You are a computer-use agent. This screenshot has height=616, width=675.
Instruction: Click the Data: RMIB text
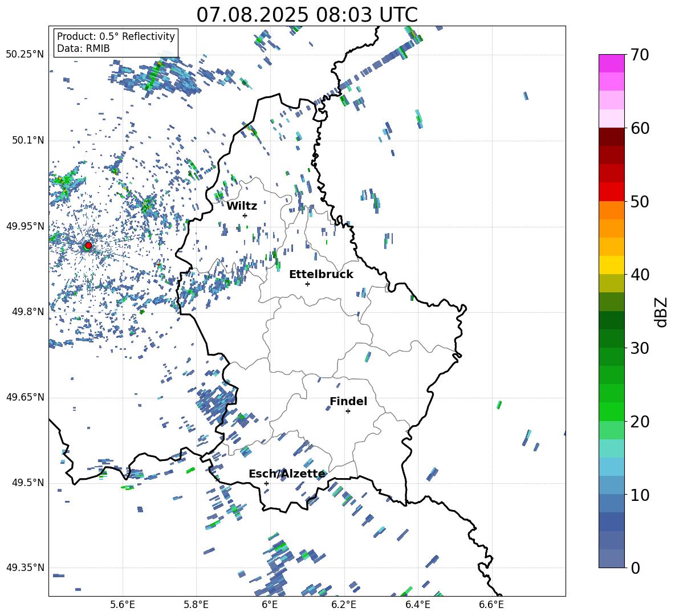pyautogui.click(x=83, y=48)
